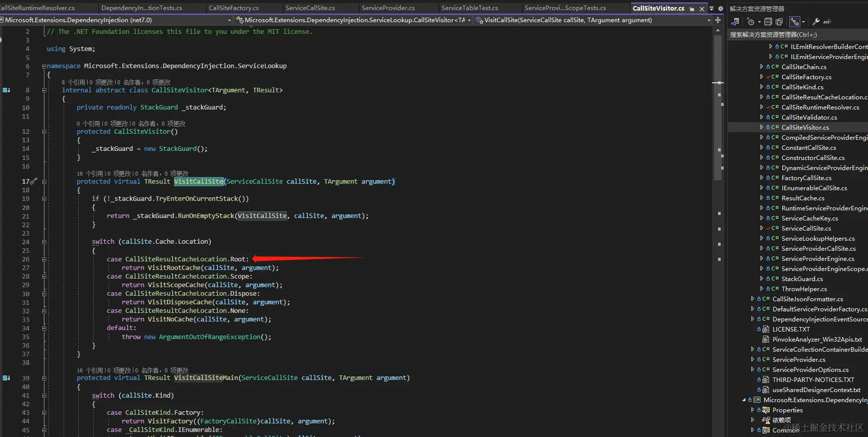868x437 pixels.
Task: Select CallSiteKind.cs in Solution Explorer
Action: pyautogui.click(x=802, y=87)
